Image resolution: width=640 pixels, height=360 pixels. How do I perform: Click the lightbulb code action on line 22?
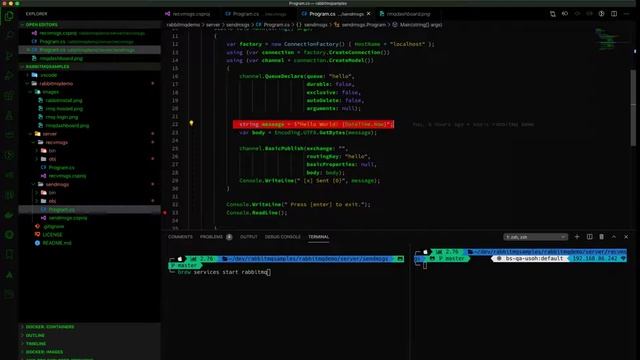click(x=191, y=123)
